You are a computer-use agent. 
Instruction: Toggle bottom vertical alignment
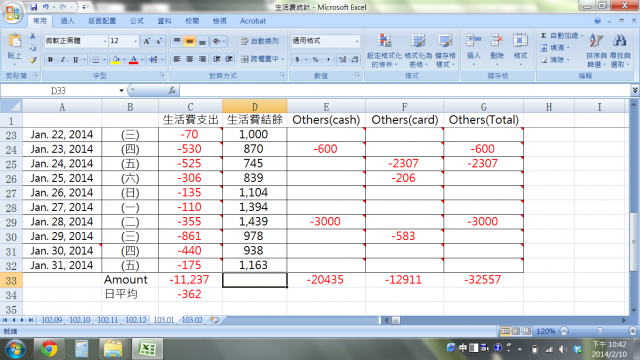pyautogui.click(x=202, y=41)
